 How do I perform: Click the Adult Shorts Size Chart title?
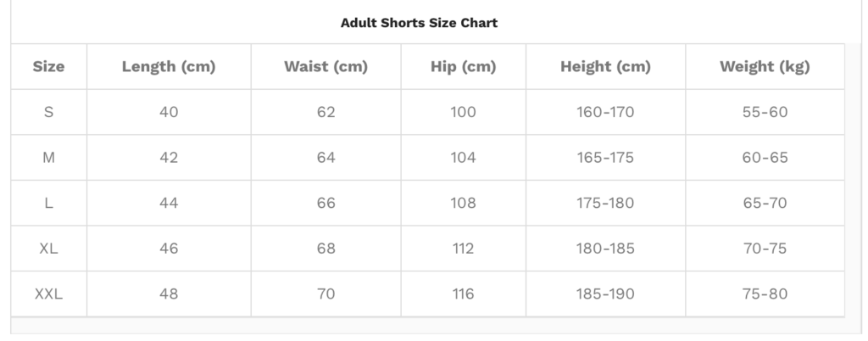pos(419,23)
